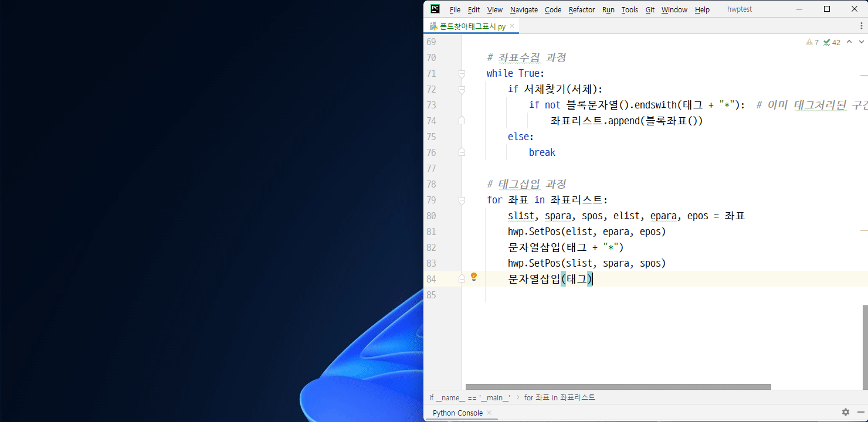Open the Window menu
This screenshot has width=868, height=422.
(x=674, y=9)
